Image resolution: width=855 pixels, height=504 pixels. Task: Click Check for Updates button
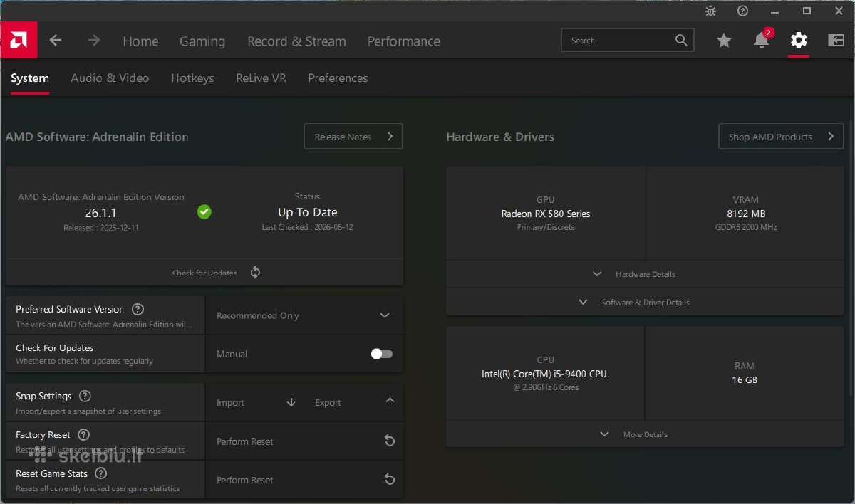(x=204, y=273)
